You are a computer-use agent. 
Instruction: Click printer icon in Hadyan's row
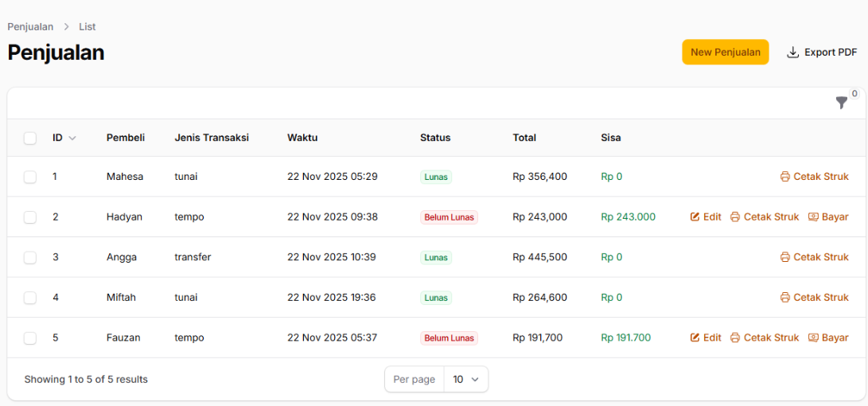tap(735, 217)
